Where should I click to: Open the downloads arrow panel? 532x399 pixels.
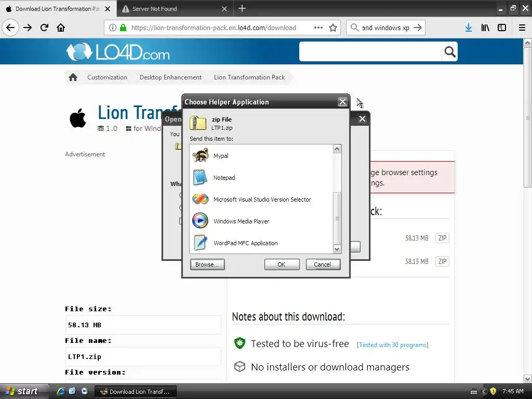[469, 28]
